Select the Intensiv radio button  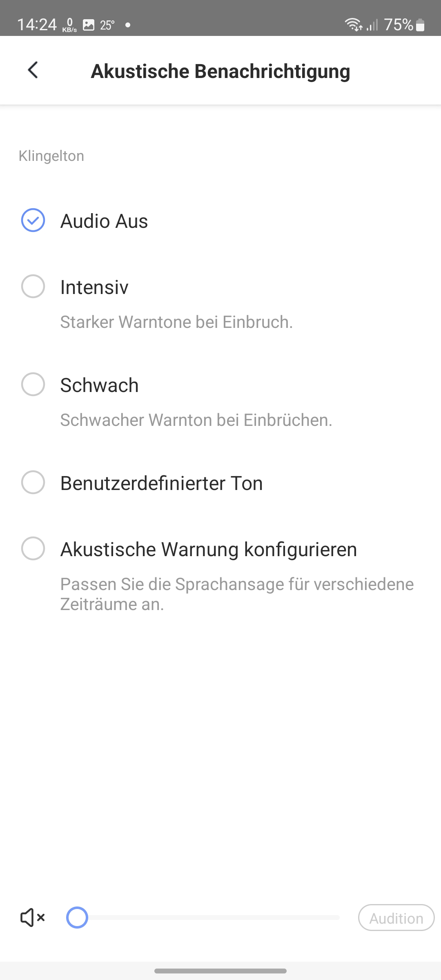coord(33,286)
